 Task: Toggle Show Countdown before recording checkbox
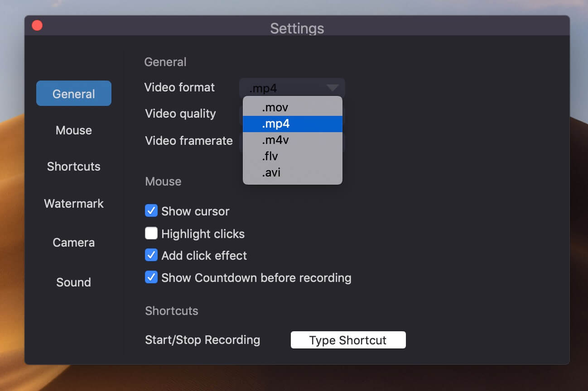151,277
